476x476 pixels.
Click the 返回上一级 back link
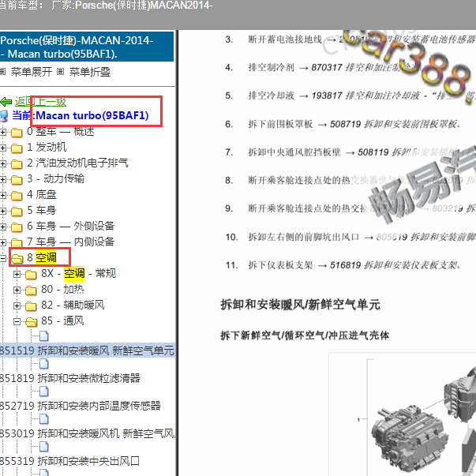pyautogui.click(x=41, y=102)
